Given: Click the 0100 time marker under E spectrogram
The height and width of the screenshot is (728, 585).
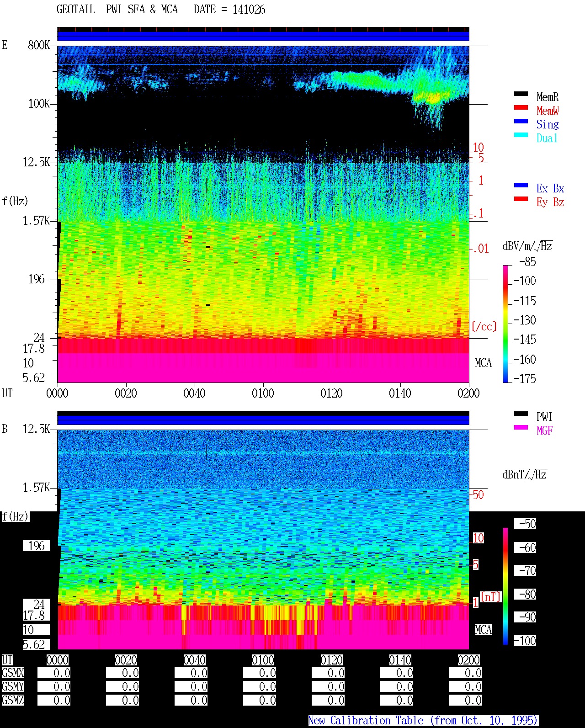Looking at the screenshot, I should (263, 393).
